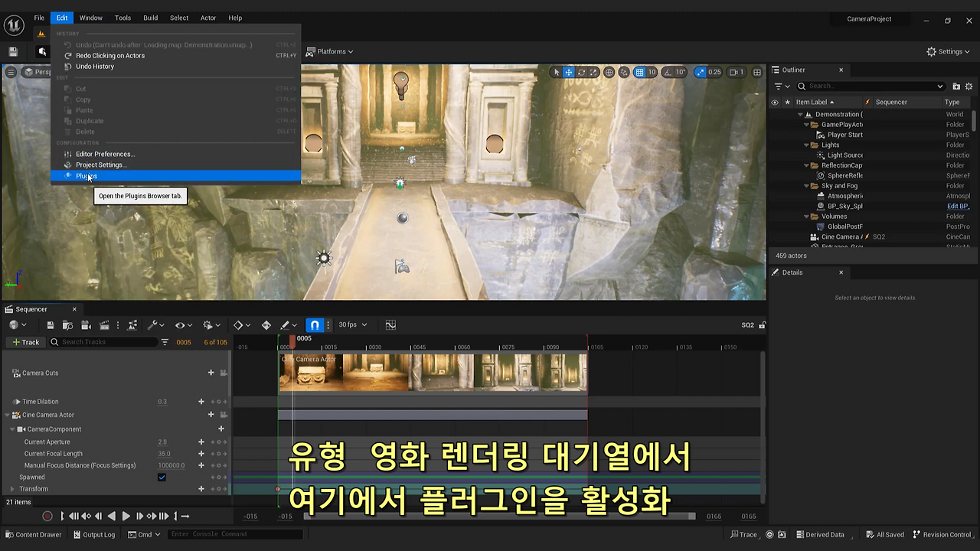This screenshot has width=980, height=551.
Task: Uncheck the Spawned checkbox for Cine Camera Actor
Action: [x=162, y=477]
